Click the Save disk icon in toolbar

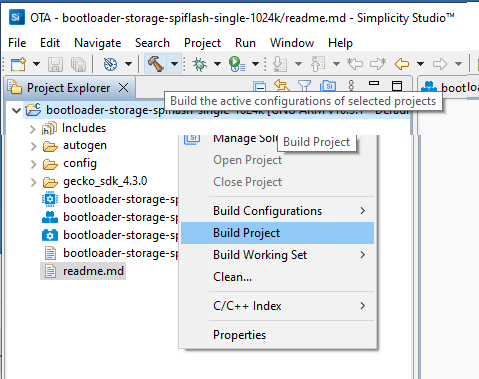point(55,64)
